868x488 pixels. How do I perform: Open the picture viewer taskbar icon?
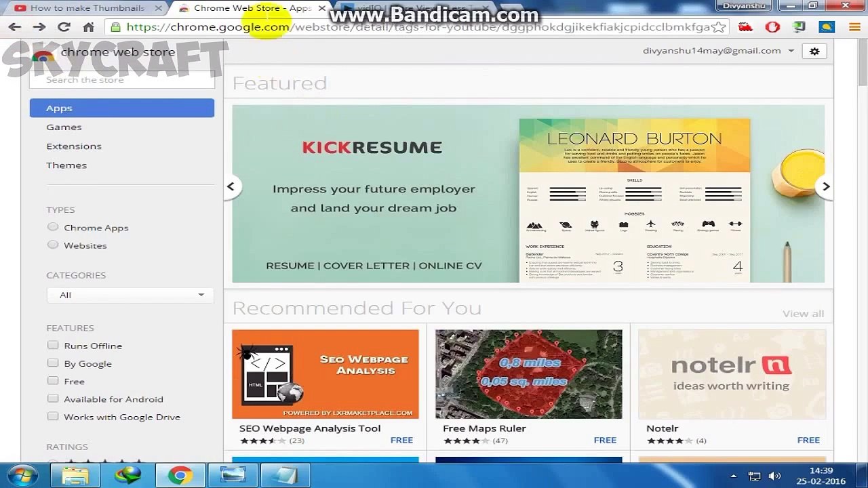pos(232,475)
